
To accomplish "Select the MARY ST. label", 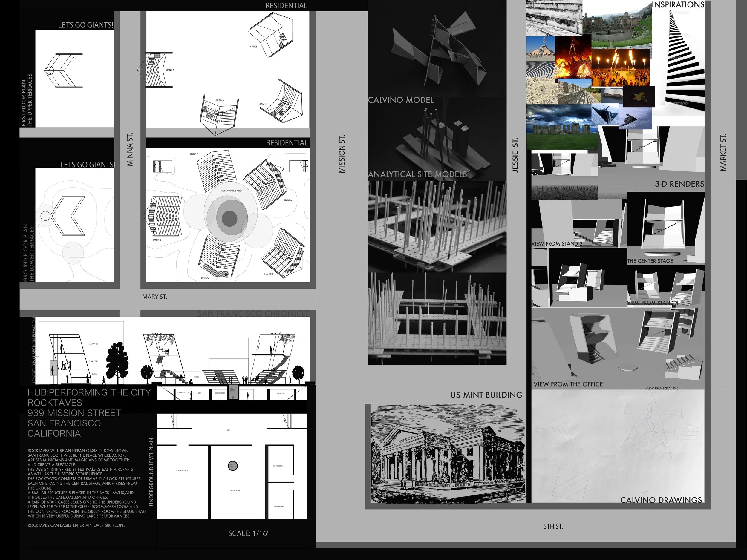I will pyautogui.click(x=155, y=297).
